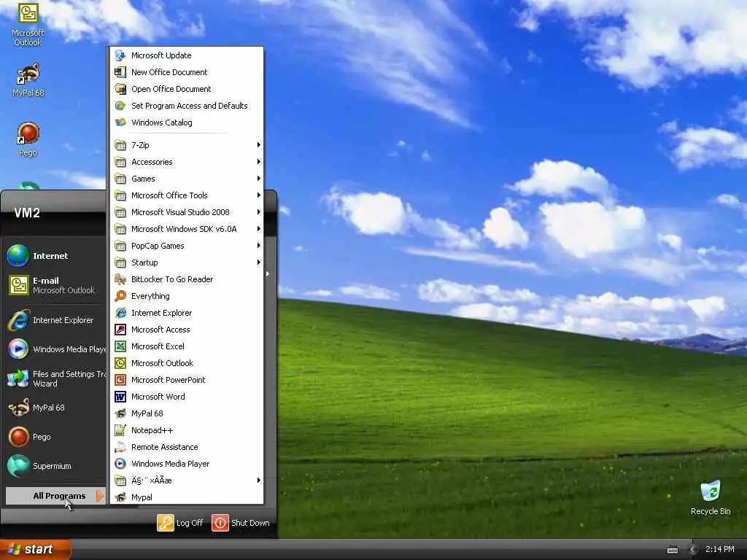Open Windows Catalog entry
This screenshot has width=747, height=560.
coord(187,122)
